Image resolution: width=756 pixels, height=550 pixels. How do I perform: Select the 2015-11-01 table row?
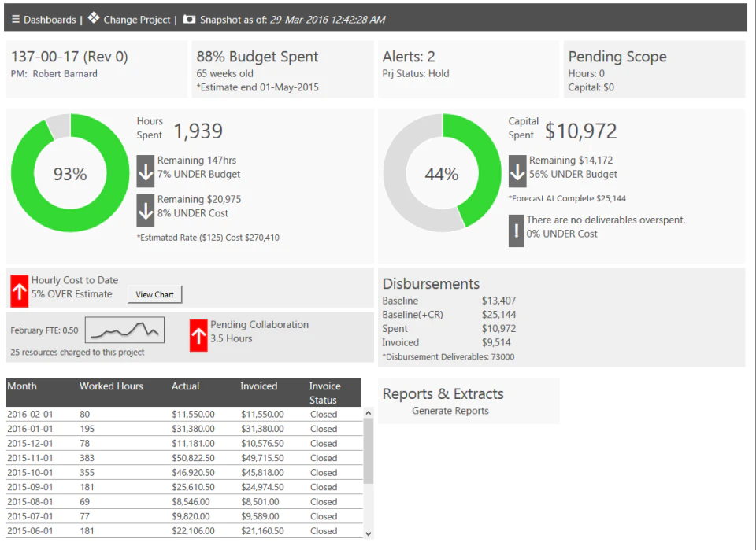point(183,458)
